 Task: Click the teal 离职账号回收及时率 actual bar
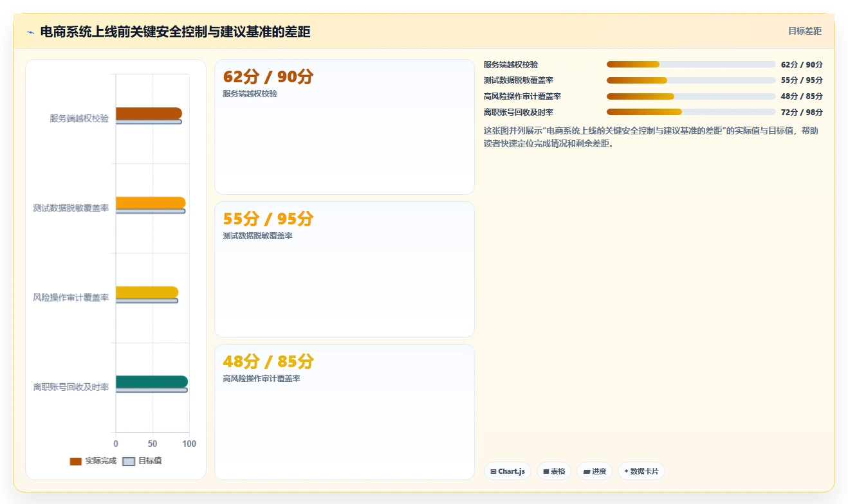152,381
